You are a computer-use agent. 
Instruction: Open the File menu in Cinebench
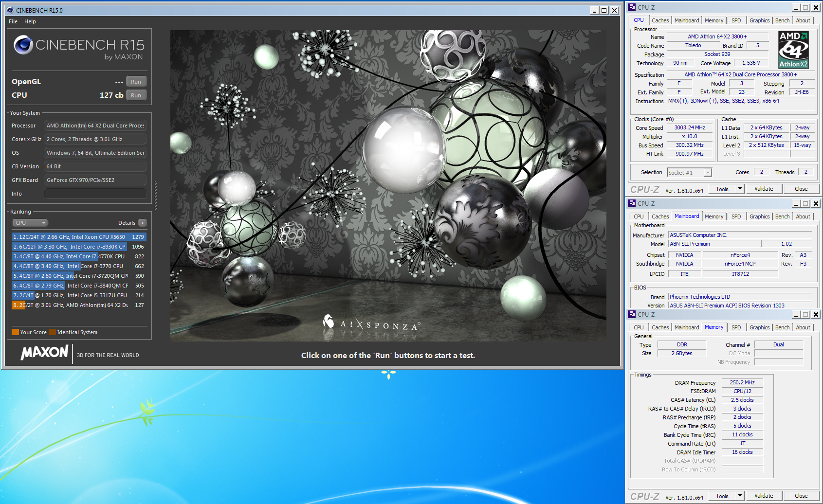[x=13, y=21]
